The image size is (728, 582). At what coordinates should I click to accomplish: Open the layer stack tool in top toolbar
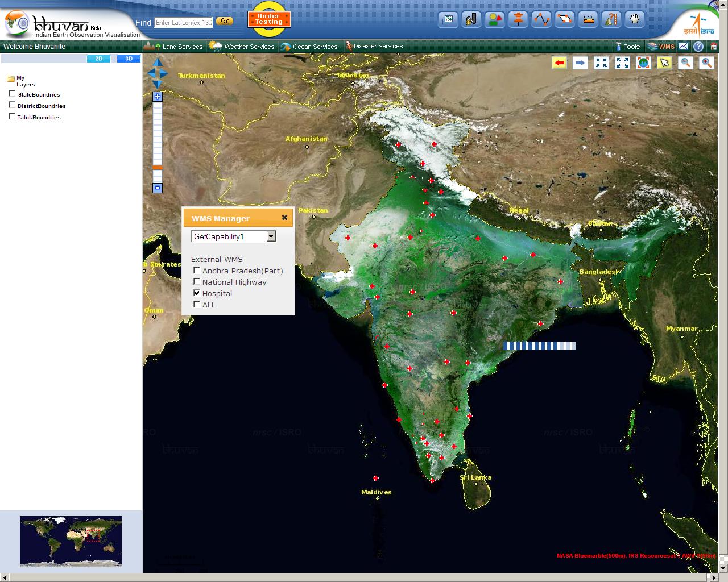(448, 20)
